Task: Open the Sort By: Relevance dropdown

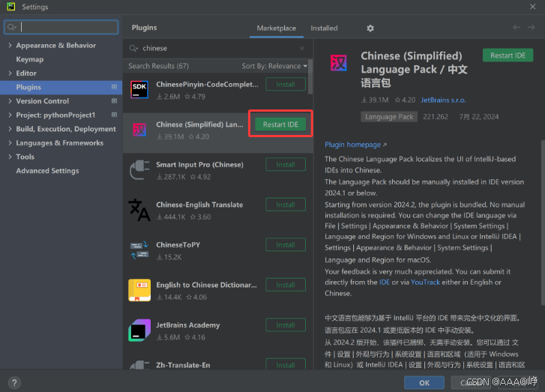Action: point(274,66)
